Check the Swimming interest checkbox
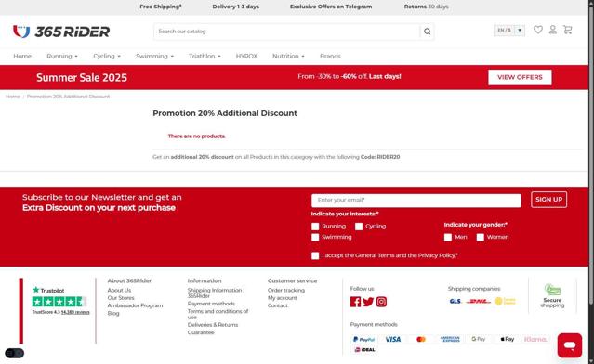Viewport: 594px width, 364px height. (x=315, y=237)
